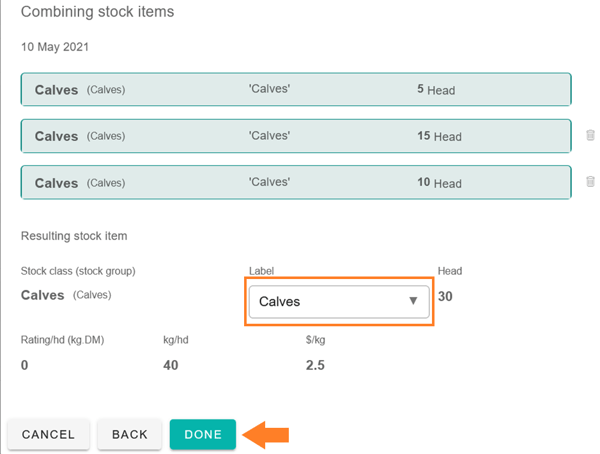Click the resulting stock class Calves text

(43, 295)
